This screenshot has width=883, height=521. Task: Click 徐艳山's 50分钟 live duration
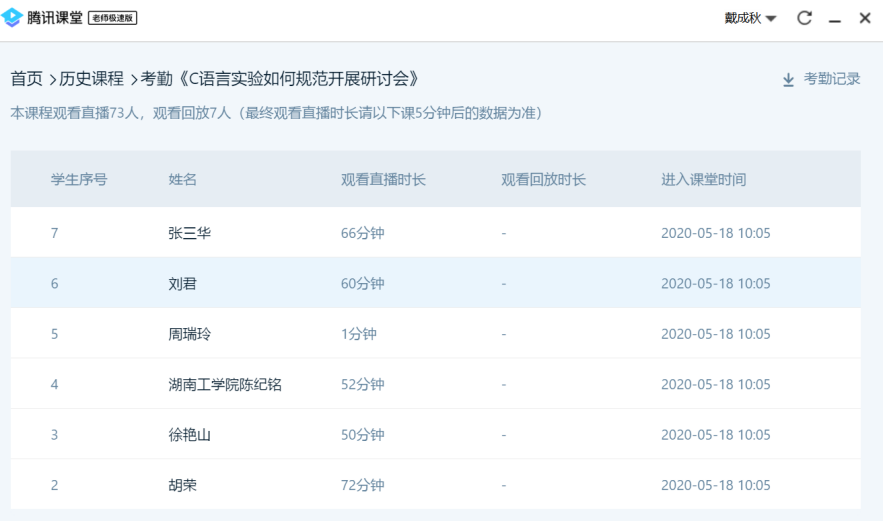coord(362,435)
